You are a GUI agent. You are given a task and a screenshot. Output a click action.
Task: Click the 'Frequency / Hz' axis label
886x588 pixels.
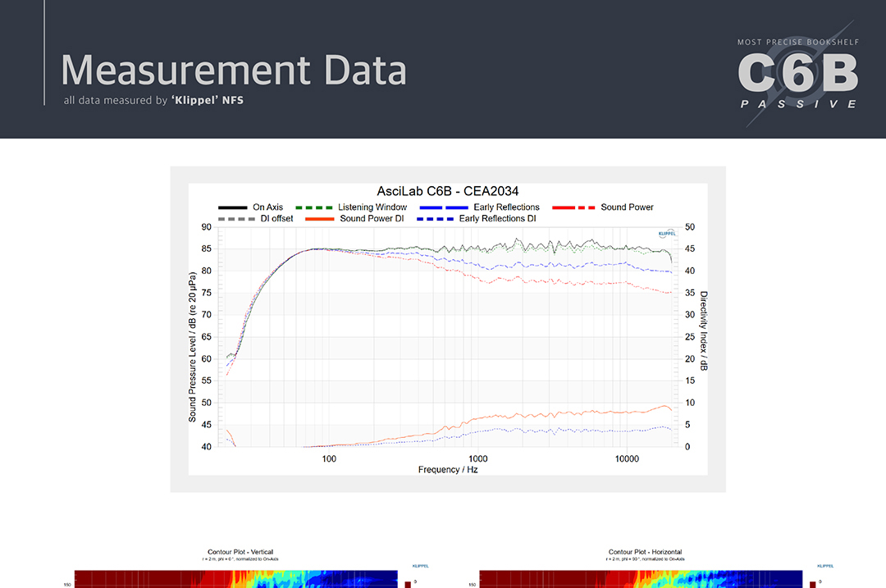(448, 469)
